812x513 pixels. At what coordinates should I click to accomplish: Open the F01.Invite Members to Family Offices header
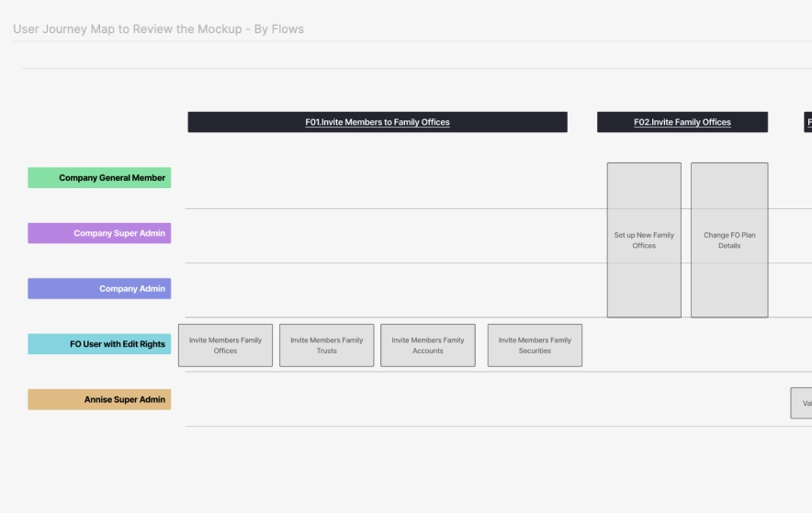point(378,122)
